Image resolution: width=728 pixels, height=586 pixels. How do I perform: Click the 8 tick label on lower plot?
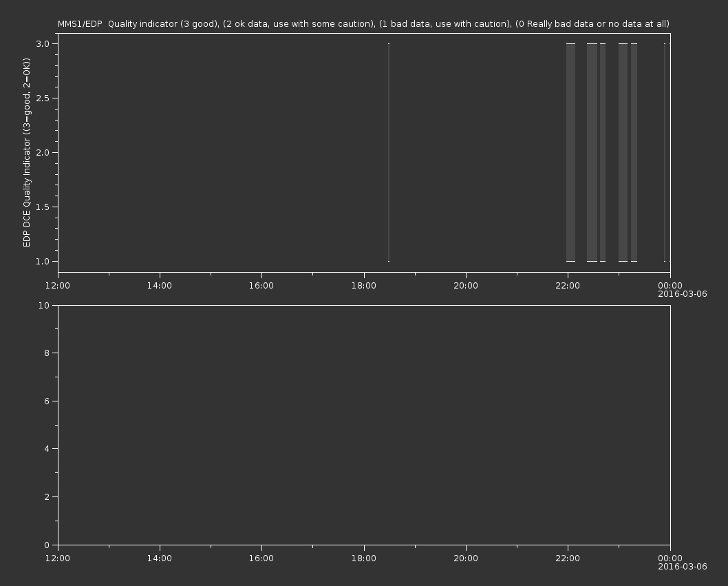(x=47, y=353)
